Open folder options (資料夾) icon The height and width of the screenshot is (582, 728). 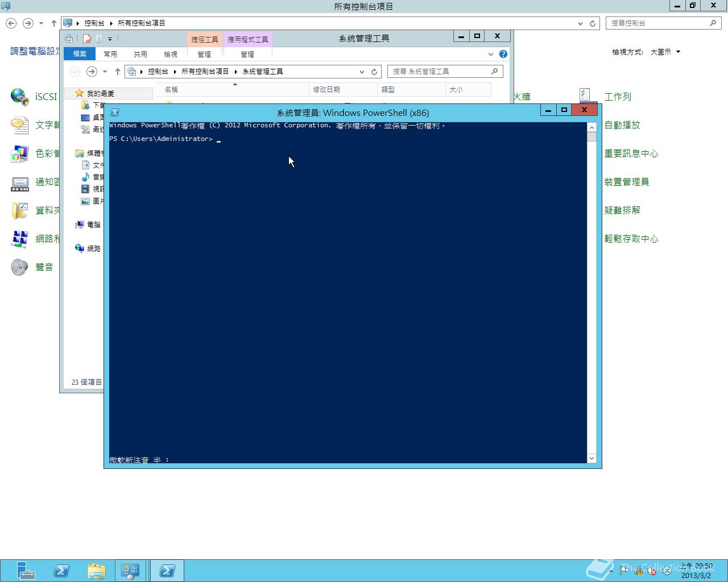(x=19, y=210)
